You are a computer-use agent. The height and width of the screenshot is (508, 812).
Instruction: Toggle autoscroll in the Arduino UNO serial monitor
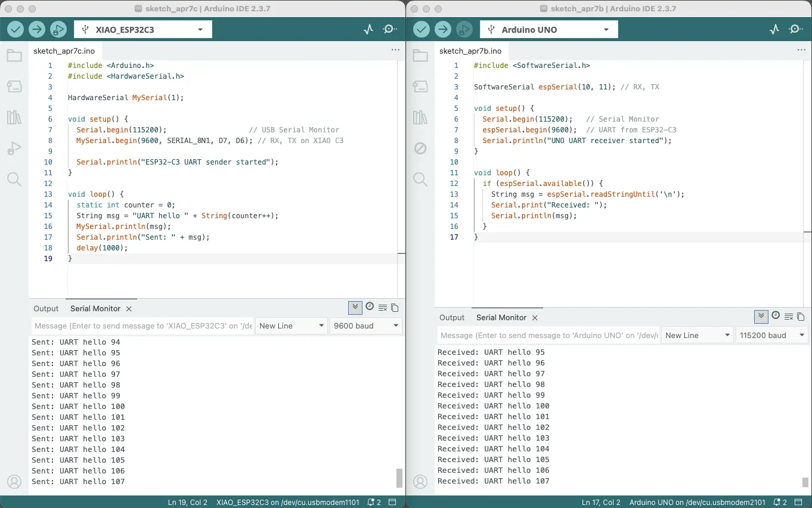761,317
